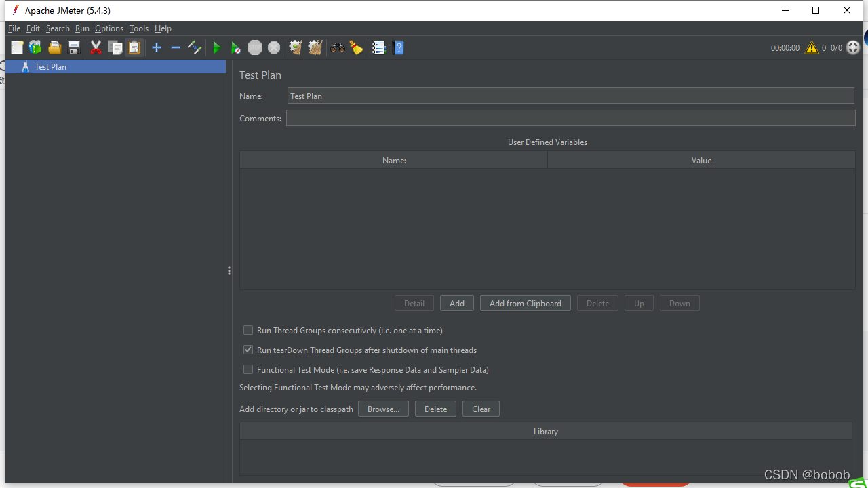Image resolution: width=868 pixels, height=488 pixels.
Task: Open the File menu
Action: (x=14, y=28)
